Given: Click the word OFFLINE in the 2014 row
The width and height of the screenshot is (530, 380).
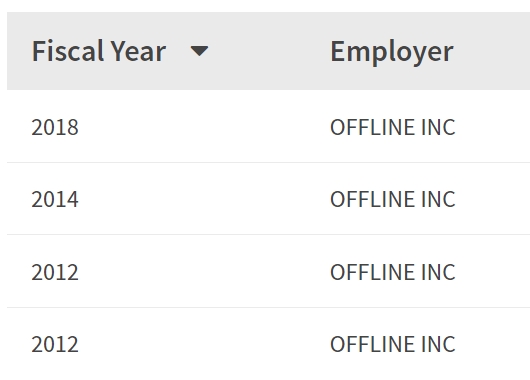Looking at the screenshot, I should pos(372,199).
